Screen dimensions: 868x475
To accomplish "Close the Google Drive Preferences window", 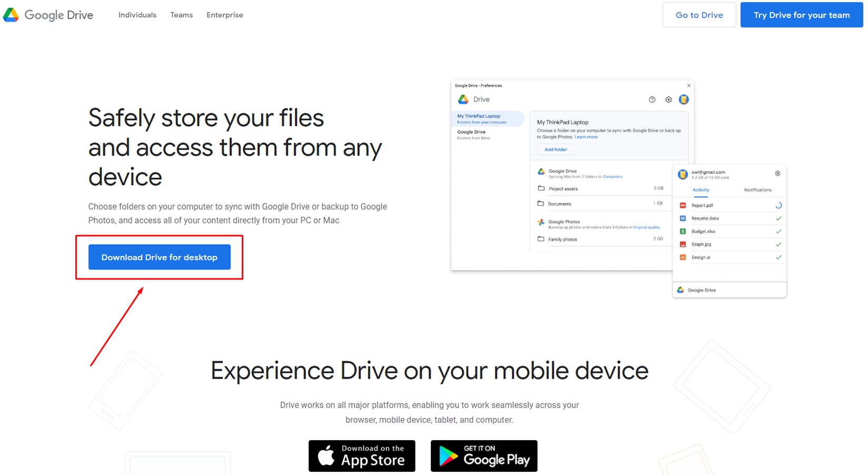I will [x=688, y=85].
